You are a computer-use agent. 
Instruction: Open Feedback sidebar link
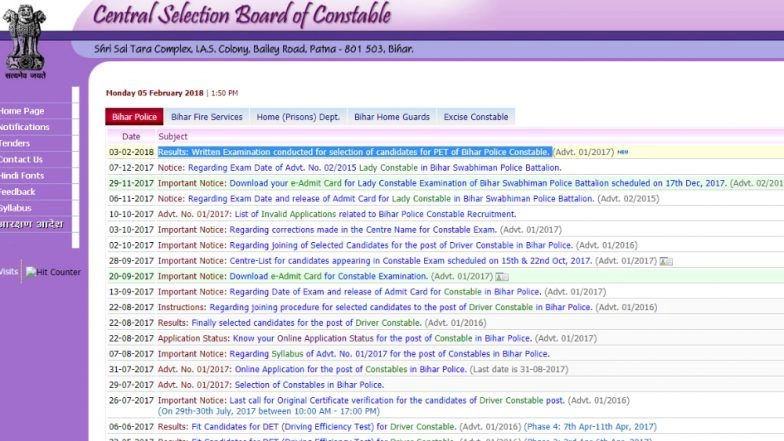(18, 192)
